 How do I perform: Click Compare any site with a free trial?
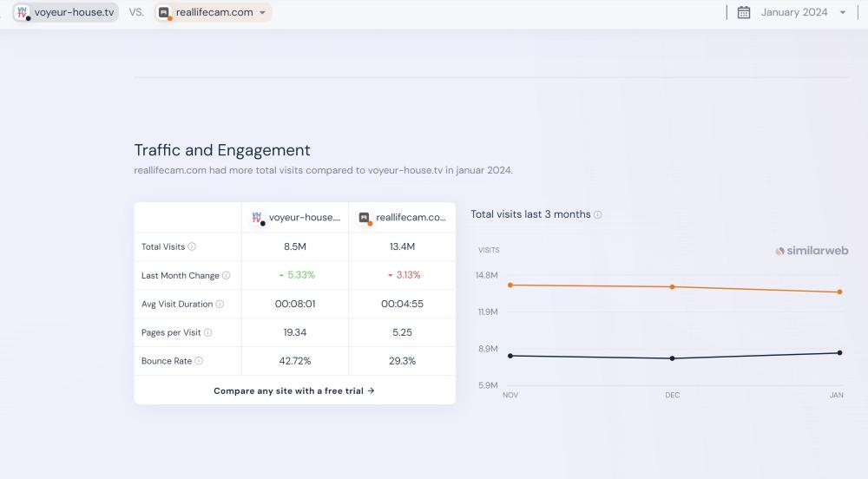(294, 390)
